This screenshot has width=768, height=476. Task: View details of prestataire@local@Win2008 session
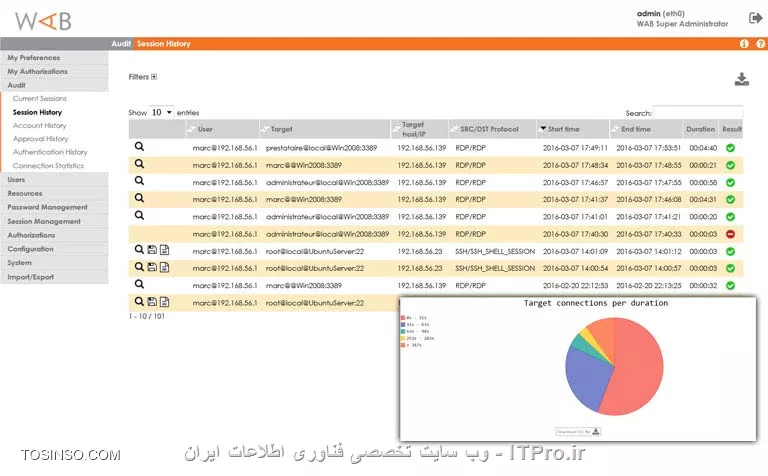pyautogui.click(x=140, y=146)
